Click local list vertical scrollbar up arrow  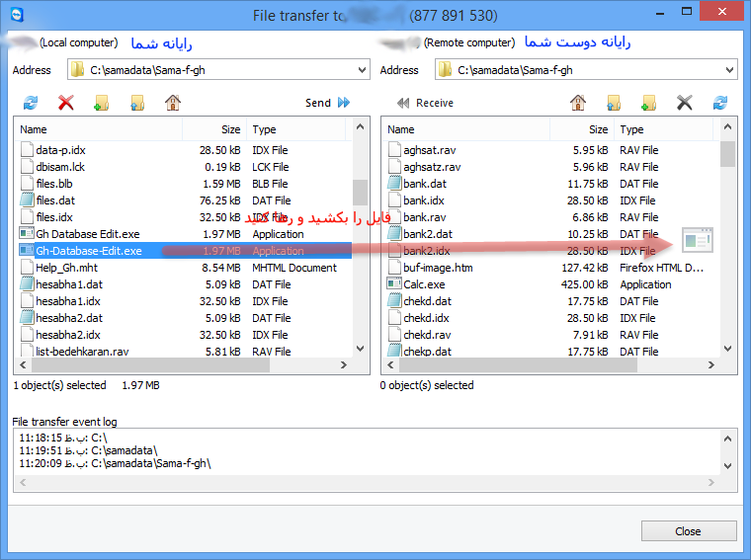pyautogui.click(x=360, y=126)
